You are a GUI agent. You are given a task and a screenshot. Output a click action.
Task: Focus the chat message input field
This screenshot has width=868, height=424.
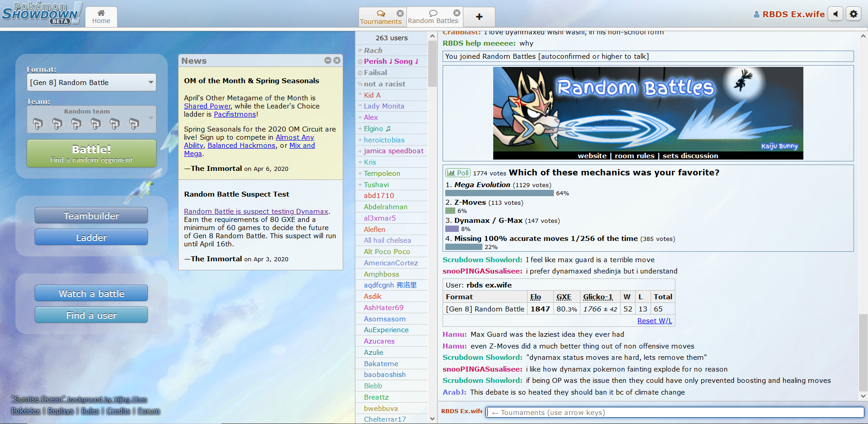(x=675, y=412)
